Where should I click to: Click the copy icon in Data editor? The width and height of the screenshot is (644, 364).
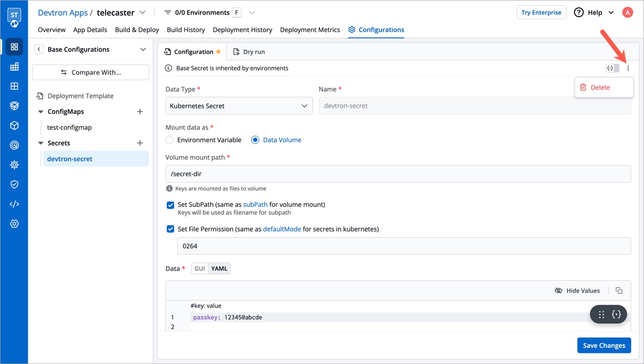pos(619,291)
